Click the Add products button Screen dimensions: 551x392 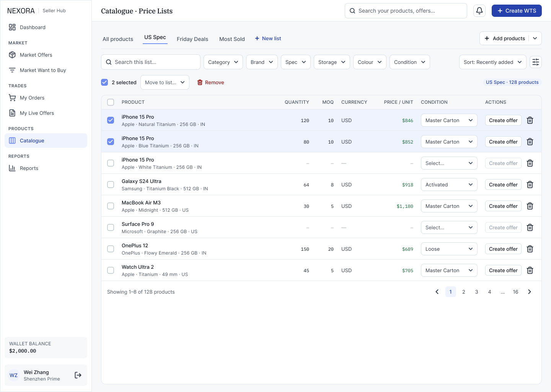(504, 38)
